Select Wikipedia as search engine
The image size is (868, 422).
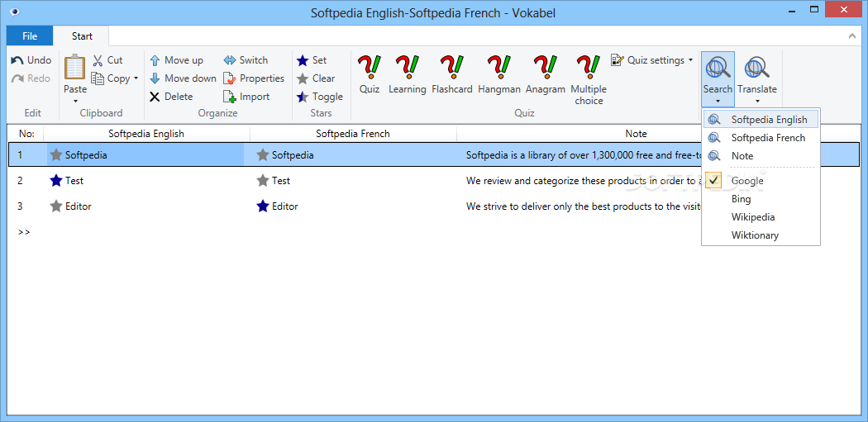[761, 217]
